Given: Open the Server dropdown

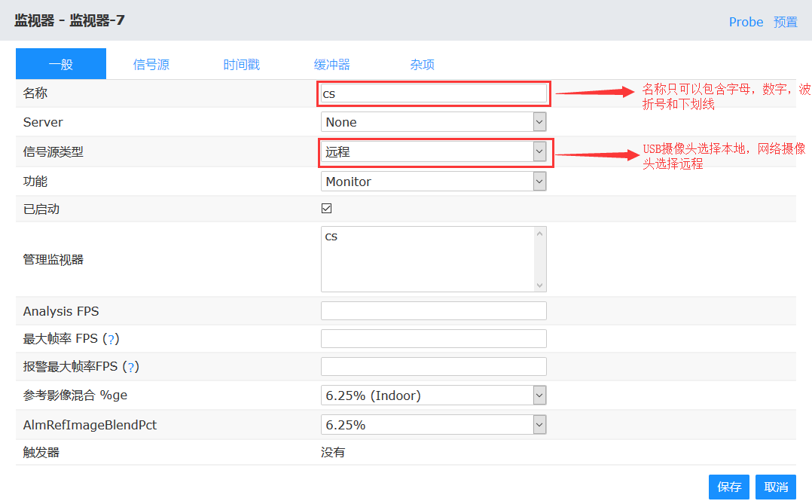Looking at the screenshot, I should coord(433,122).
